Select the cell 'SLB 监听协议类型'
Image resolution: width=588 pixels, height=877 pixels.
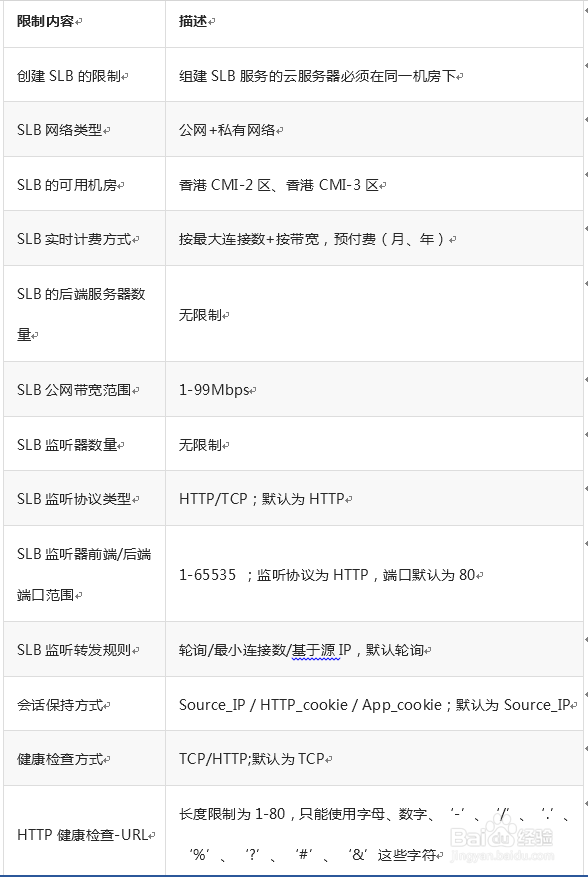point(84,498)
